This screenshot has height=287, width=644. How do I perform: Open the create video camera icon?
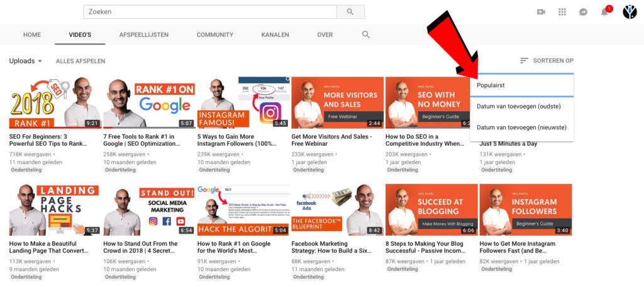[541, 12]
